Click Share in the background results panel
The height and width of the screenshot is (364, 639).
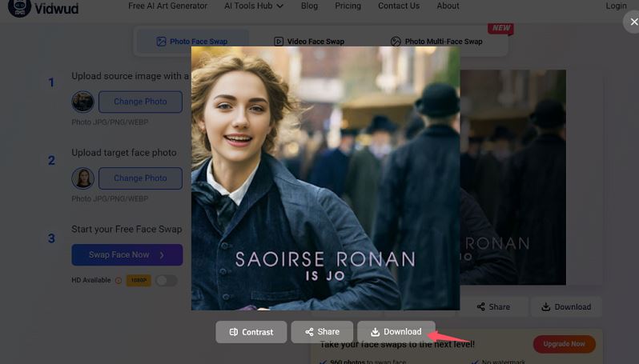click(493, 307)
